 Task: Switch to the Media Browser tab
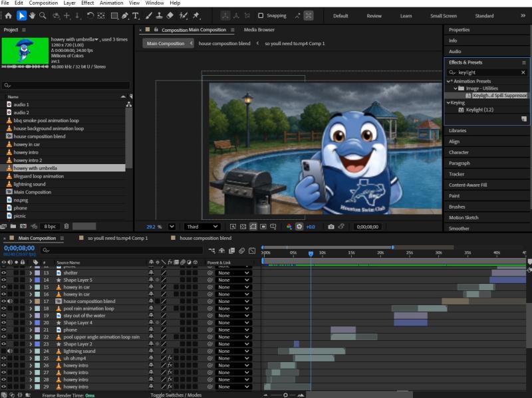click(x=259, y=30)
